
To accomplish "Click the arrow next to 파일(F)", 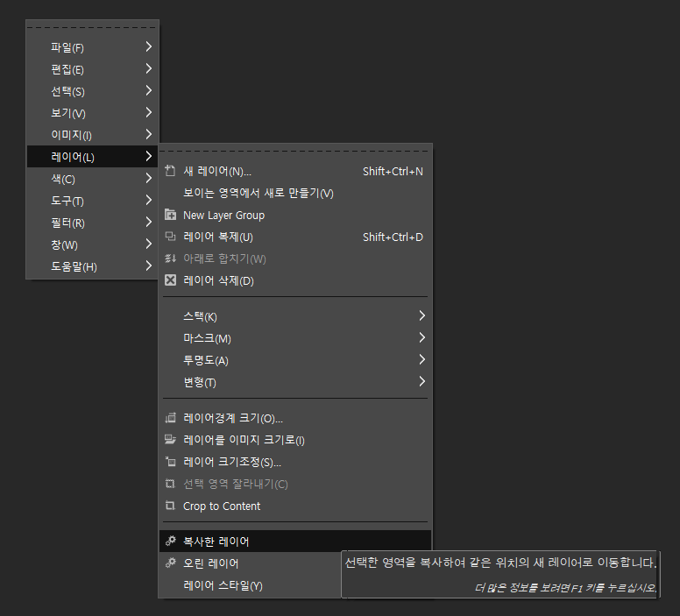I will [149, 46].
